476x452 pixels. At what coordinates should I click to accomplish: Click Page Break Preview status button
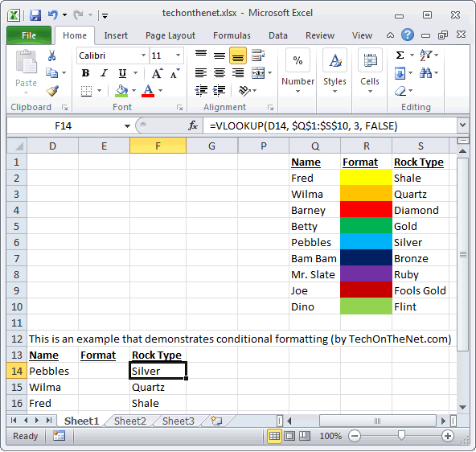[305, 436]
